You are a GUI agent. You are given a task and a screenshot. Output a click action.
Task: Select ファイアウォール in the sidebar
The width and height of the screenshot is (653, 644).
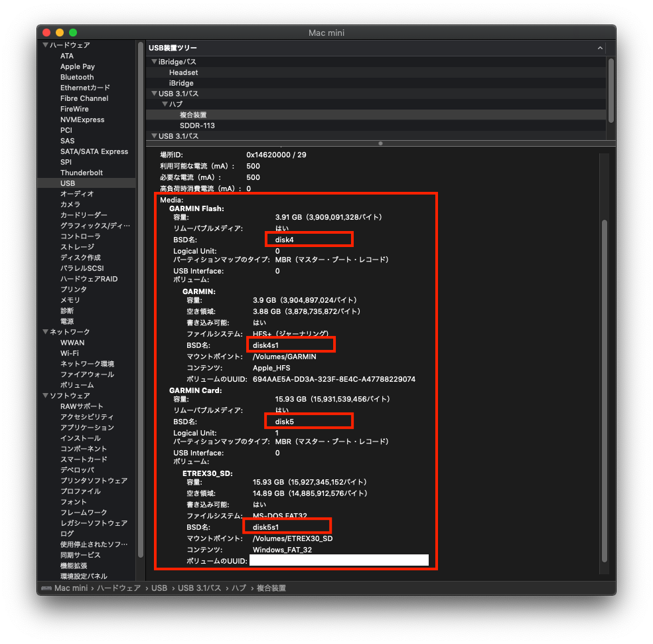click(x=87, y=374)
